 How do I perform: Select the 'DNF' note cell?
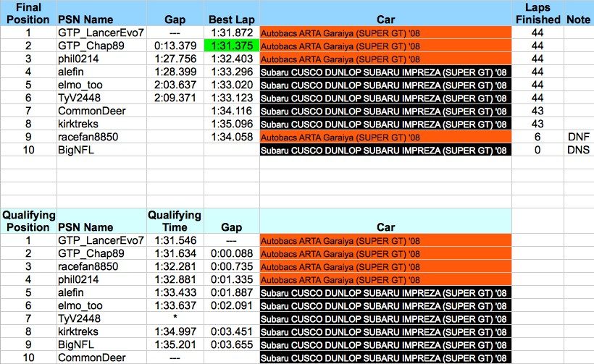point(579,137)
